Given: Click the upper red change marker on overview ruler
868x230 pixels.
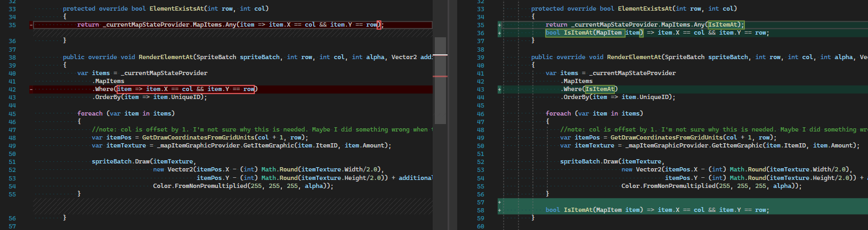Looking at the screenshot, I should [440, 55].
